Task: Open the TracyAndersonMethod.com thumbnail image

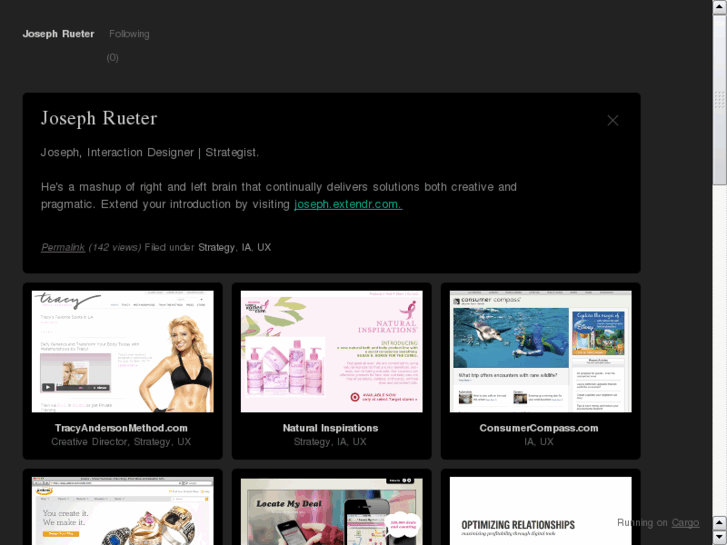Action: pos(122,351)
